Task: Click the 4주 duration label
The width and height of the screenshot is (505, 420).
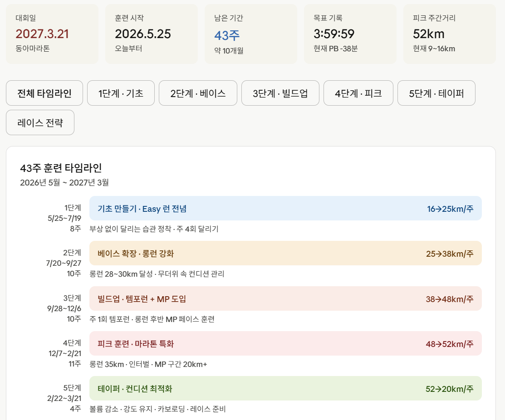Action: tap(76, 409)
